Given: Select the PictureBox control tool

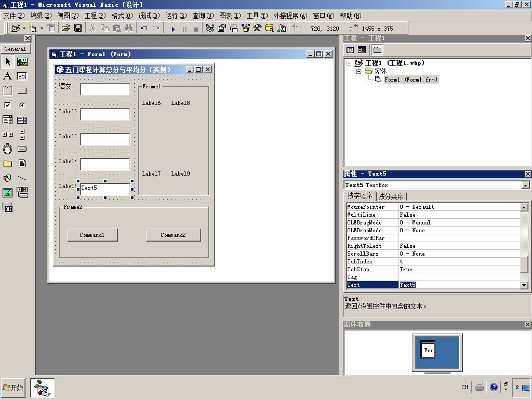Looking at the screenshot, I should pyautogui.click(x=22, y=61).
